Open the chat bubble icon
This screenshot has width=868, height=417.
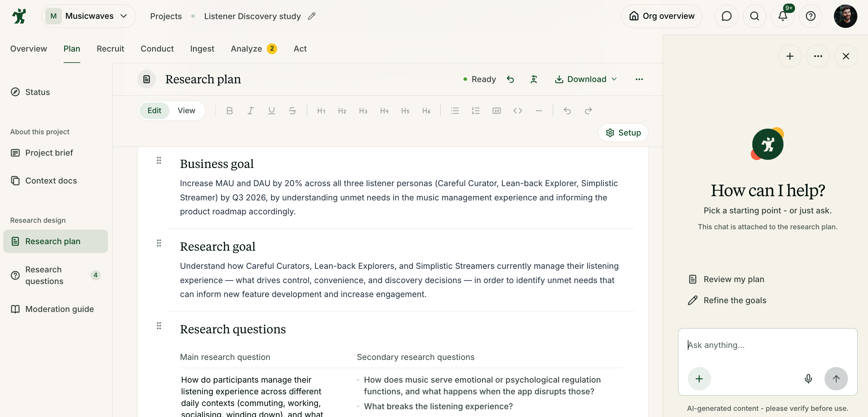(727, 16)
